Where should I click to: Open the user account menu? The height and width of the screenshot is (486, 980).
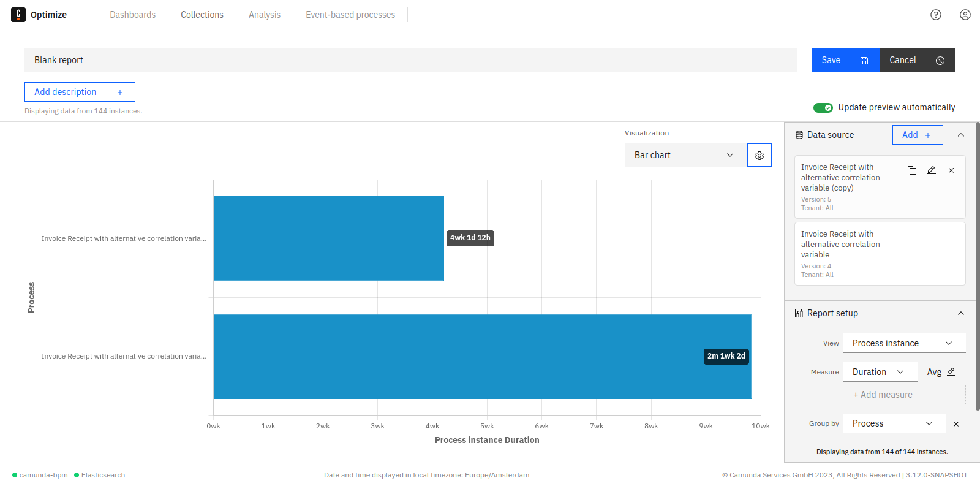coord(965,15)
